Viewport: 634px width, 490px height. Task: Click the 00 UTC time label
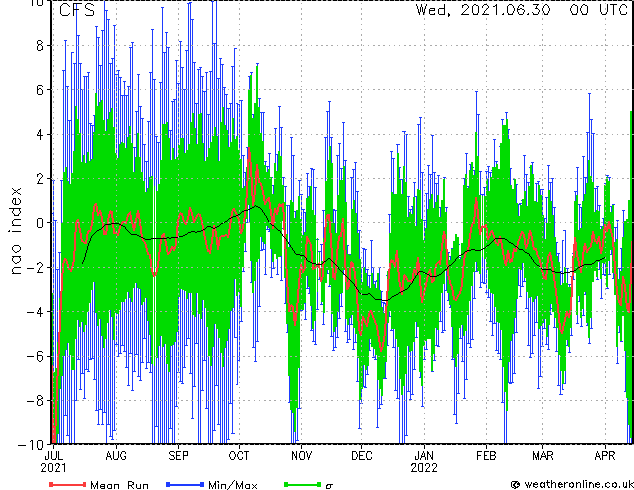click(598, 10)
